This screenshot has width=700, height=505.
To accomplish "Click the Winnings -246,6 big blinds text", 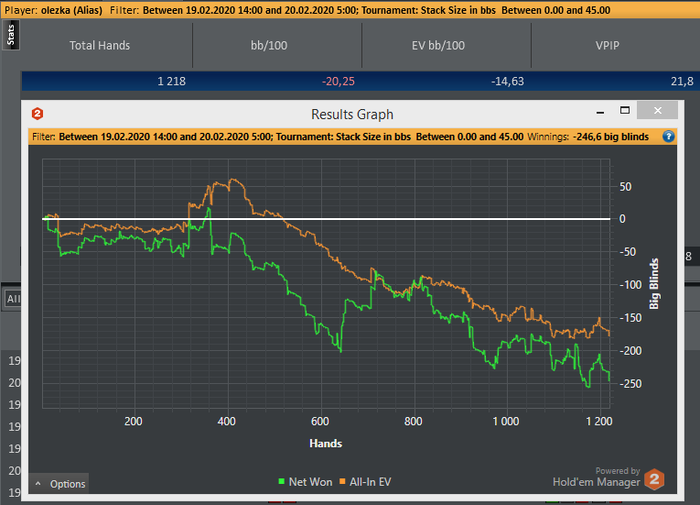I will pyautogui.click(x=588, y=137).
